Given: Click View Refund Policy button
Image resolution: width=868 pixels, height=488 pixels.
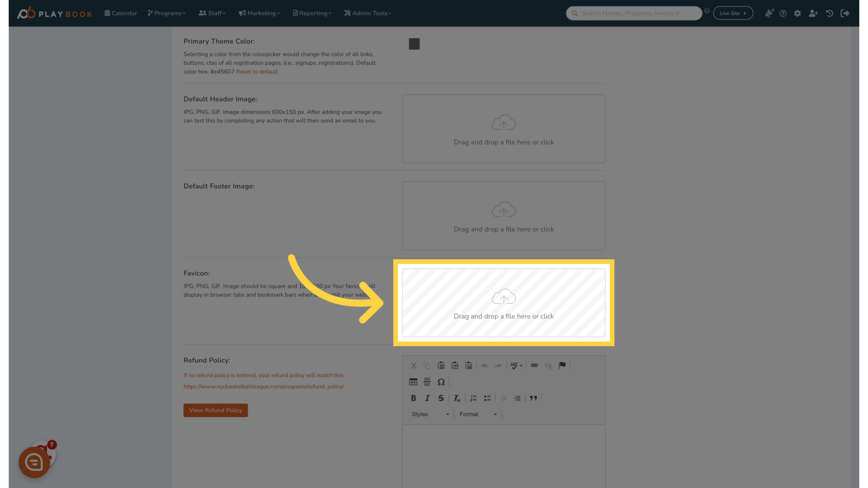Looking at the screenshot, I should (215, 410).
